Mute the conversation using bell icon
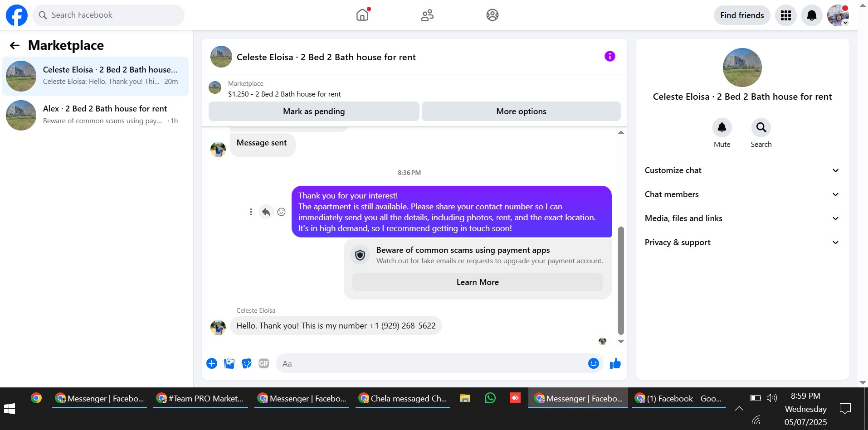 (x=722, y=128)
